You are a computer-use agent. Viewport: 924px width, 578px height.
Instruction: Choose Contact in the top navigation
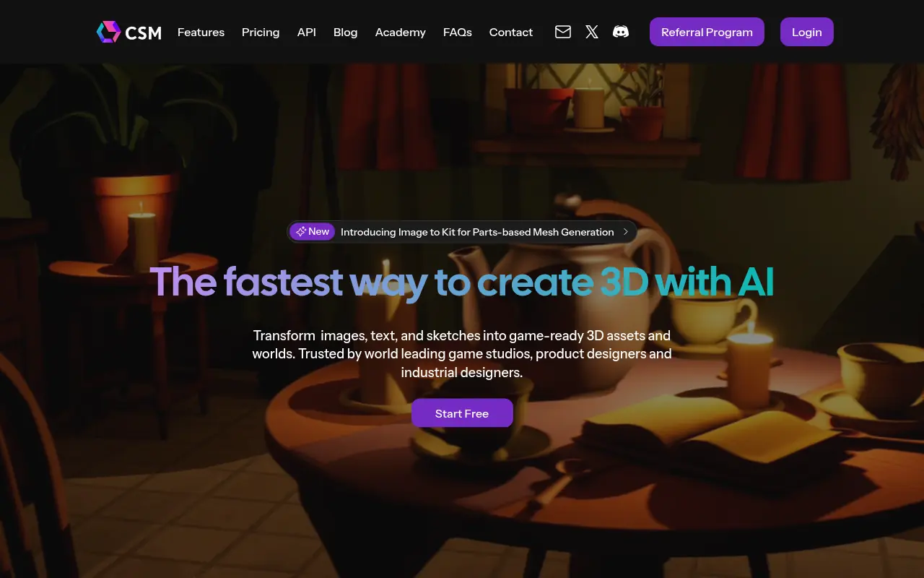pos(510,33)
